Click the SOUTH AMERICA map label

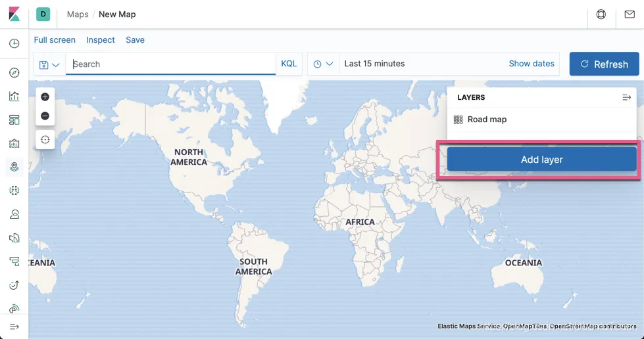pos(253,267)
